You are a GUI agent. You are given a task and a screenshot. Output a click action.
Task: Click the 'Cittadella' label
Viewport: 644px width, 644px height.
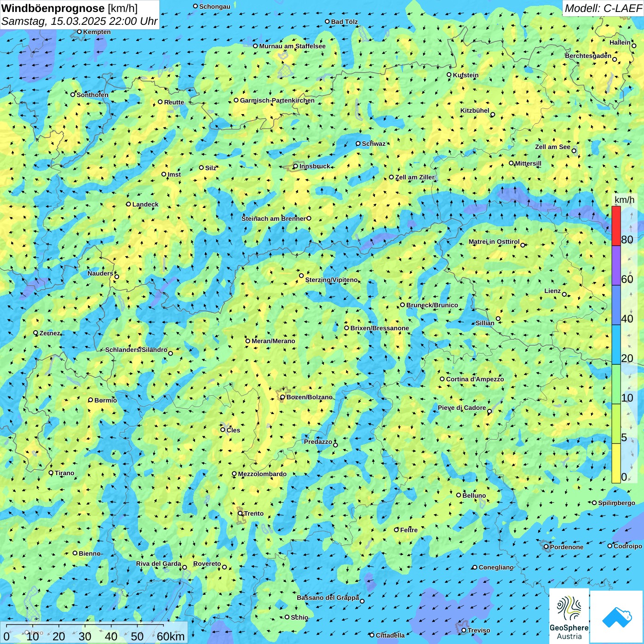click(390, 635)
